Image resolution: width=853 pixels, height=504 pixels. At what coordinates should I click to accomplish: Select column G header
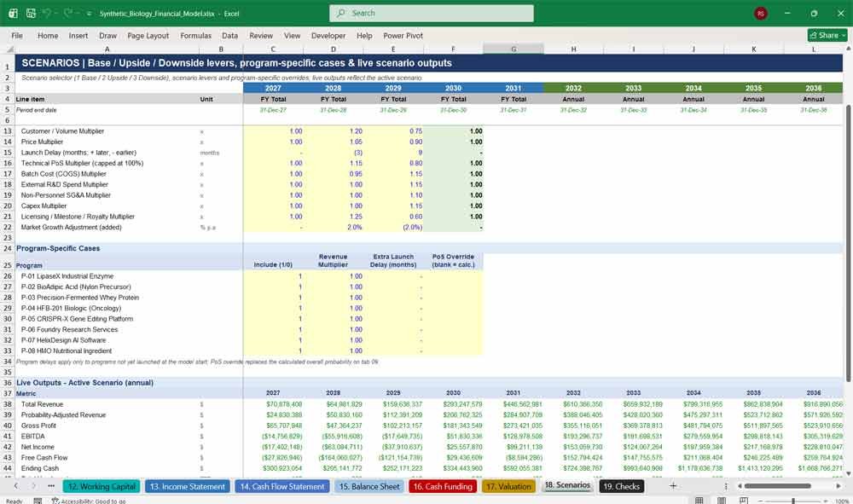(514, 49)
